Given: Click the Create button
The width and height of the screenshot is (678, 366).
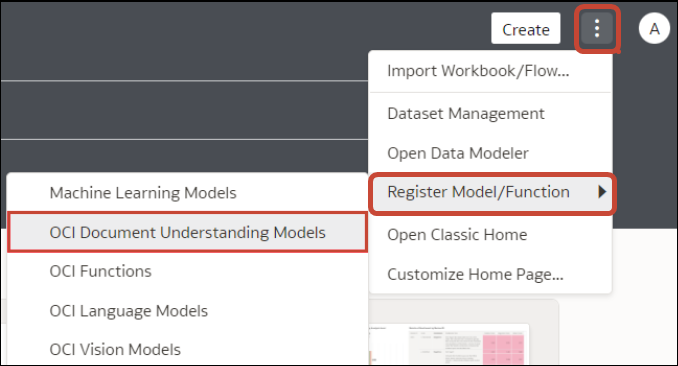Looking at the screenshot, I should 526,29.
